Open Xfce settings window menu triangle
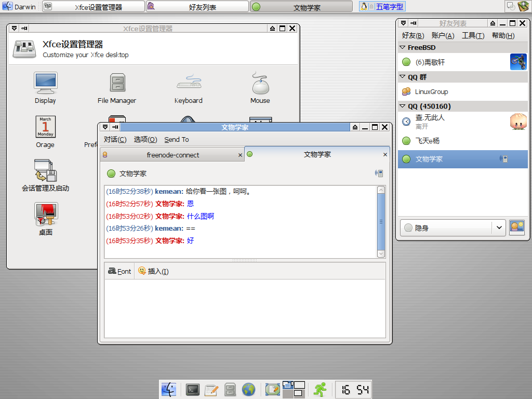The image size is (532, 399). [x=14, y=28]
